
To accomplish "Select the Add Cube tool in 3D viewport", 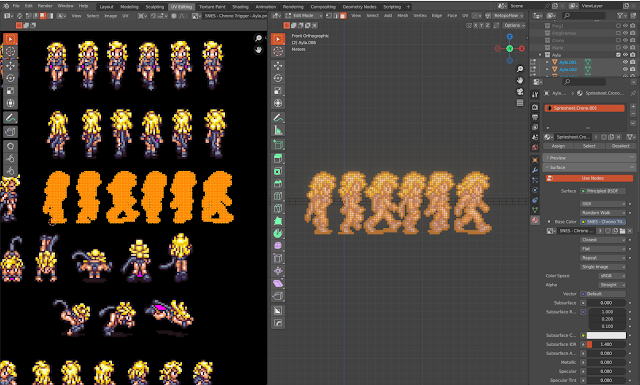I will point(278,145).
